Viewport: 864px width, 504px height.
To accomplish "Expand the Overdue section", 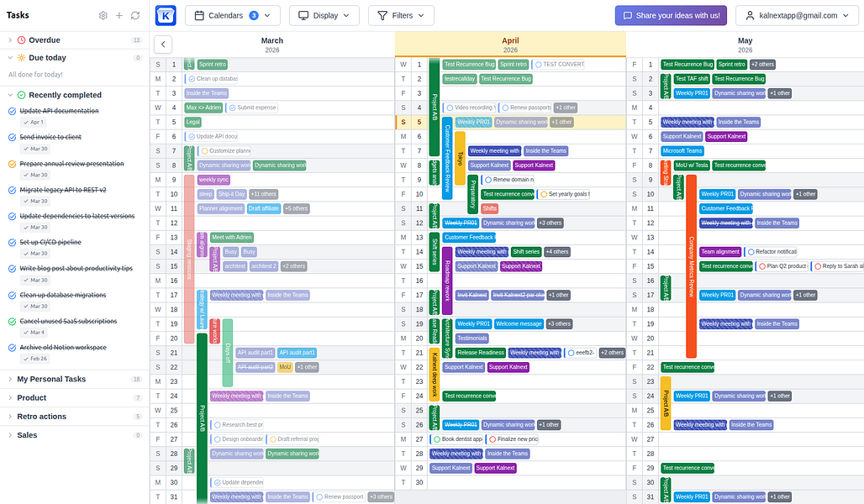I will 10,39.
